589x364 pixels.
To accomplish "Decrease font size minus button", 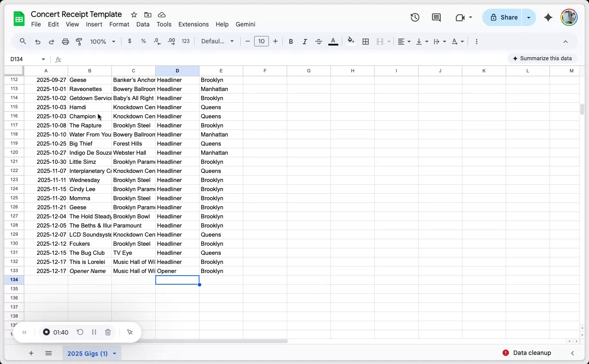I will click(248, 41).
